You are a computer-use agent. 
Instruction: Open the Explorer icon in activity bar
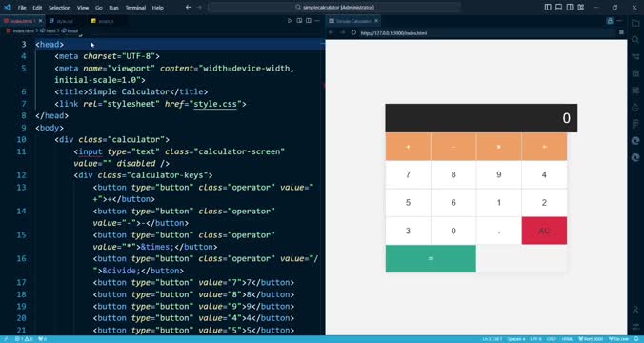click(x=635, y=23)
